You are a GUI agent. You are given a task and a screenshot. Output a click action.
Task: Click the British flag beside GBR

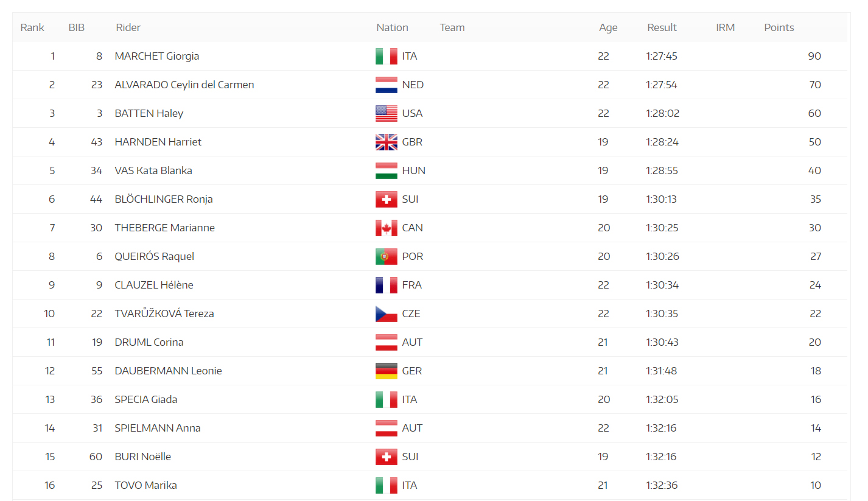pos(386,142)
